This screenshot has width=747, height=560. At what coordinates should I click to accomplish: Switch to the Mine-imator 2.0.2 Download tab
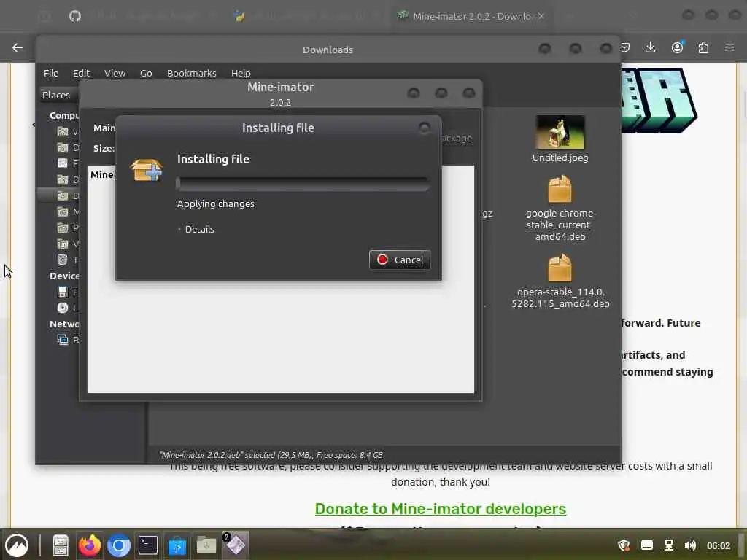click(469, 16)
